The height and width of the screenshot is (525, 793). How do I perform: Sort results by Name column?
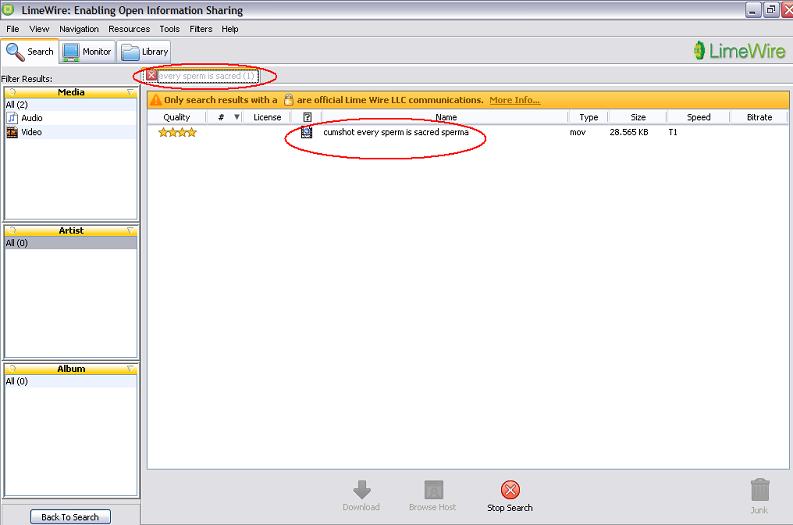tap(446, 117)
